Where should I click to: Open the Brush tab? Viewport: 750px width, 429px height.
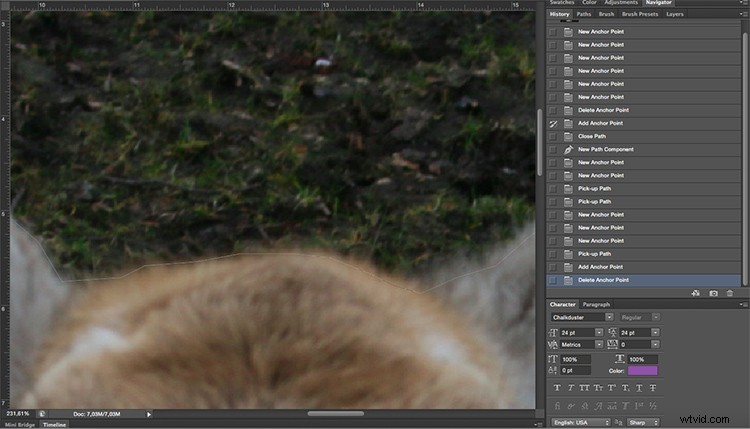[606, 14]
